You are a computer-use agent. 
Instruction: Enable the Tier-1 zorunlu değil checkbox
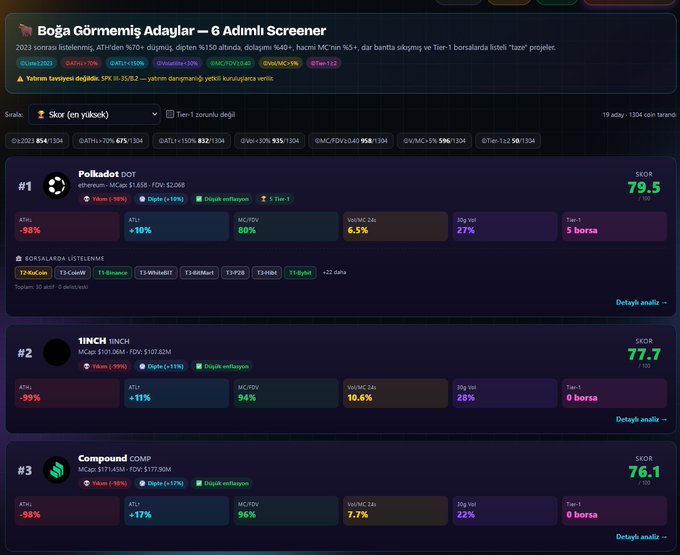tap(170, 114)
